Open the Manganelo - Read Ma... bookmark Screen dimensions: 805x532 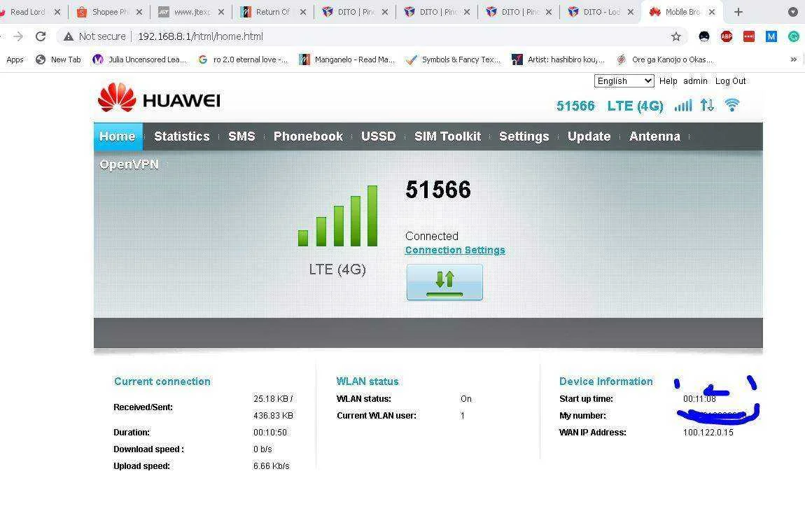coord(348,59)
